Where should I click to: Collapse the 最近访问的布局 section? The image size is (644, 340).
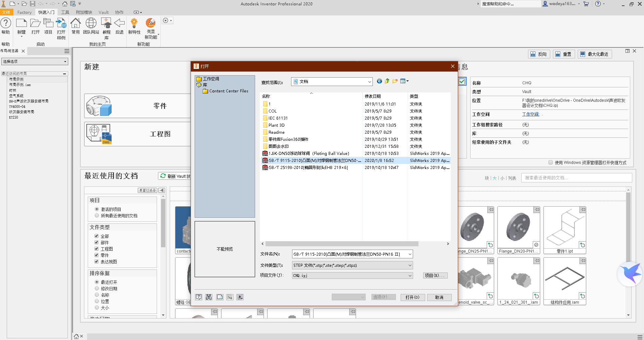coord(65,74)
